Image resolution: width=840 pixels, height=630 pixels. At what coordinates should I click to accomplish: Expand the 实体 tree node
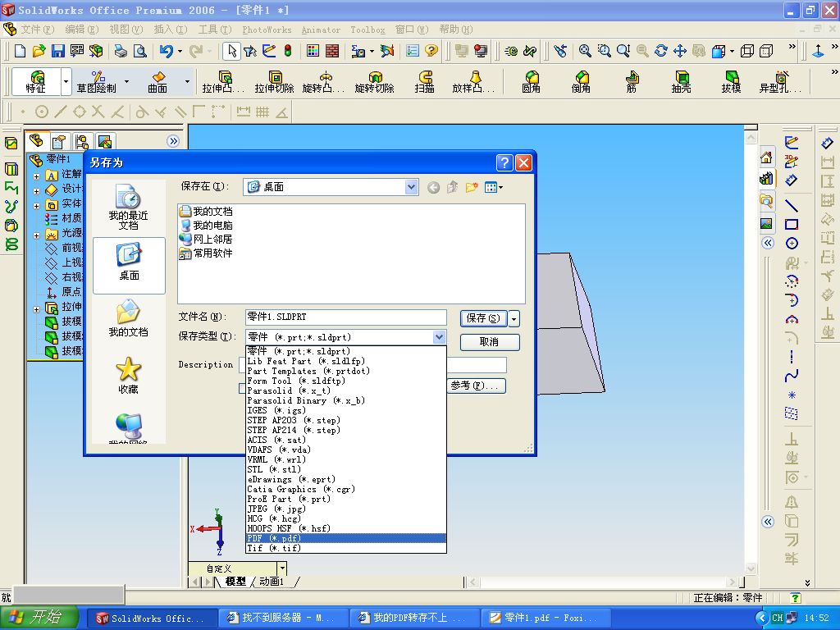pyautogui.click(x=36, y=205)
